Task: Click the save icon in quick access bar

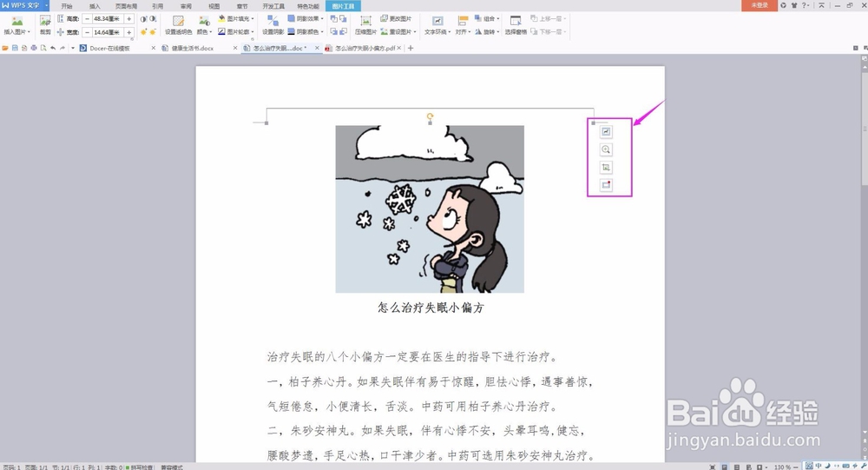Action: coord(15,49)
